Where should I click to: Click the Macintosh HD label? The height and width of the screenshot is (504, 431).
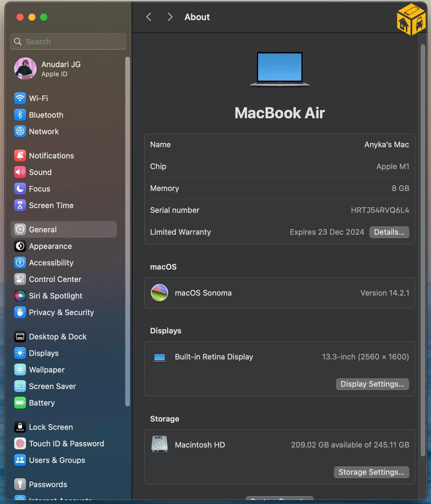200,445
